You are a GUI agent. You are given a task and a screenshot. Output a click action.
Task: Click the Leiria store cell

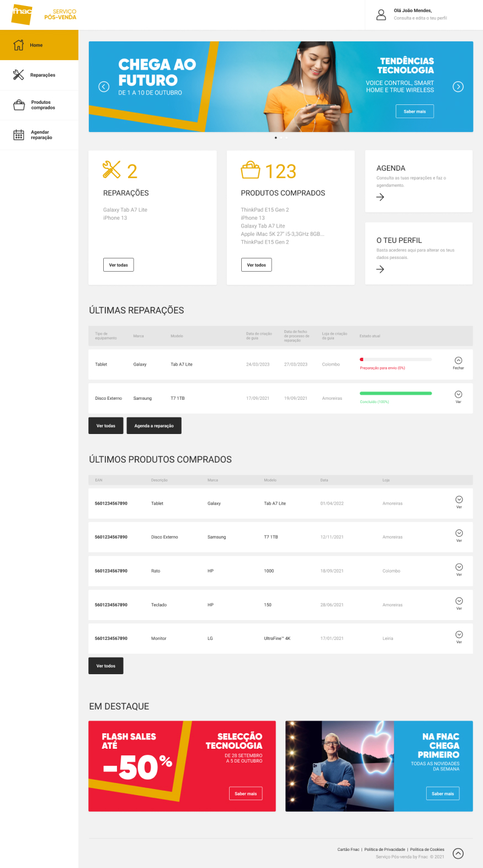pyautogui.click(x=388, y=638)
